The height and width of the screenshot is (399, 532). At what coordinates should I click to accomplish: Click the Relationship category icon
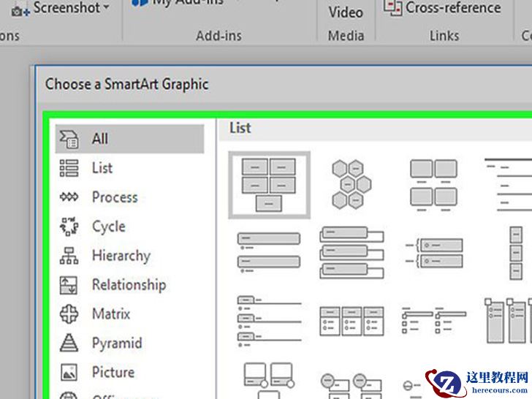coord(69,285)
